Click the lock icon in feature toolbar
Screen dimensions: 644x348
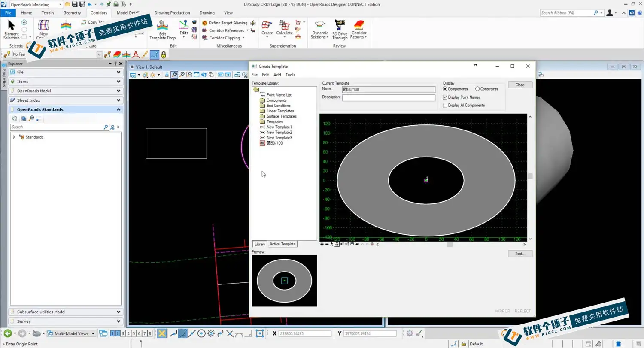pos(163,54)
